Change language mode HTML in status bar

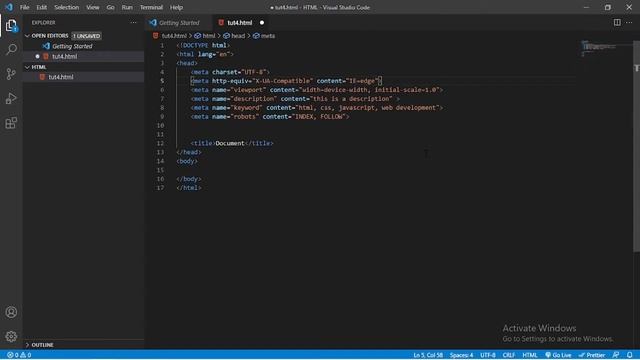pos(530,355)
